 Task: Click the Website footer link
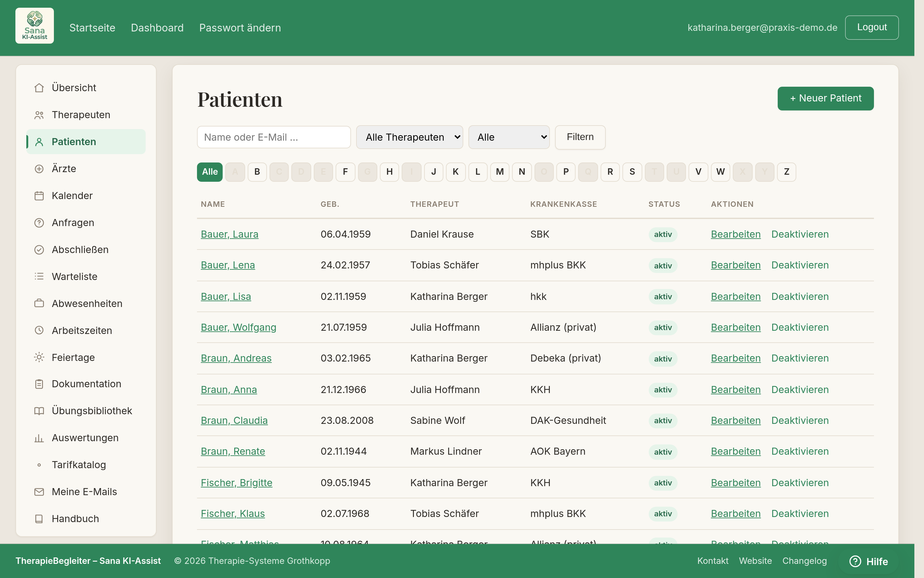[755, 561]
